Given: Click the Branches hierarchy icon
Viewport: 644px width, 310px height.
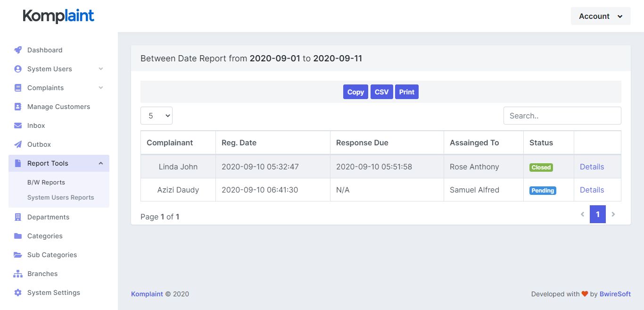Looking at the screenshot, I should 18,274.
